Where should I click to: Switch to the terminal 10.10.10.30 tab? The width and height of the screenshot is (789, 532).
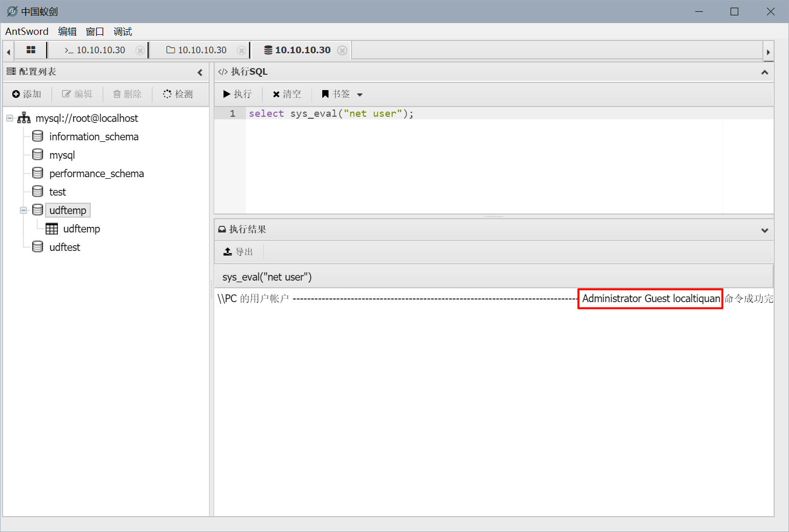96,50
